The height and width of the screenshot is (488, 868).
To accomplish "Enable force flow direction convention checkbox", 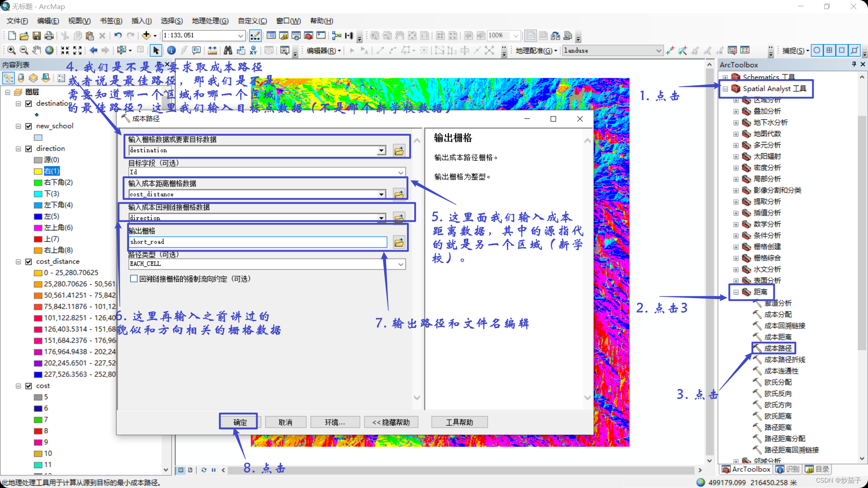I will pyautogui.click(x=134, y=279).
